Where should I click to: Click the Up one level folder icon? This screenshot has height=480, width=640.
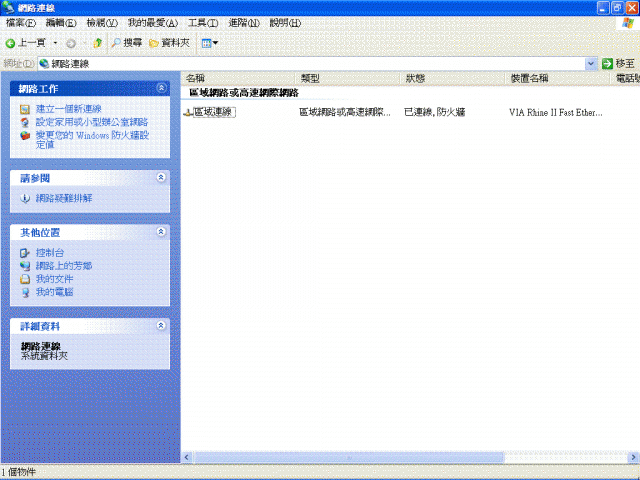[x=98, y=43]
